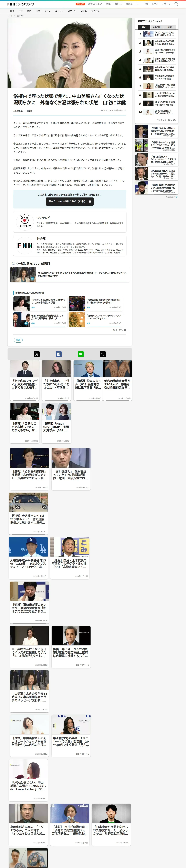Viewport: 186px width, 868px height.
Task: Click the FNN logo in 社会部 card
Action: coord(25,246)
